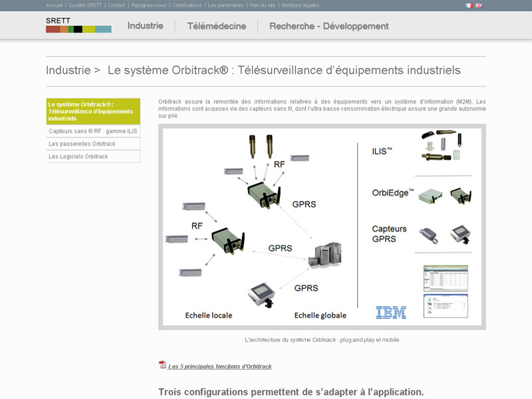The height and width of the screenshot is (399, 532).
Task: Click the SRETT logo
Action: (x=78, y=25)
